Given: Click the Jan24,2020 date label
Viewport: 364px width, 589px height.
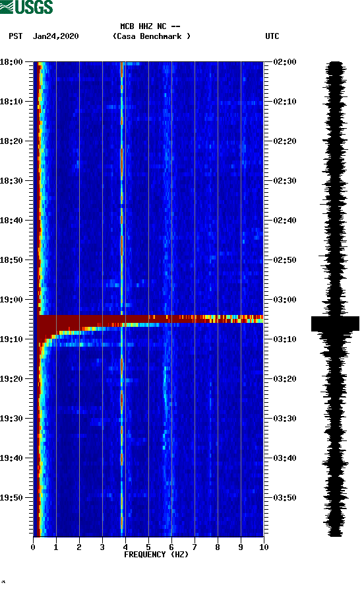Looking at the screenshot, I should 56,36.
